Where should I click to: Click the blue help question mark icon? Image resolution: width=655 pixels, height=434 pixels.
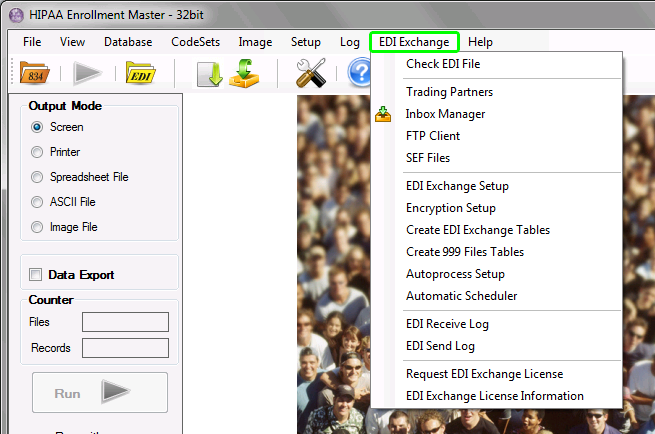[x=359, y=73]
